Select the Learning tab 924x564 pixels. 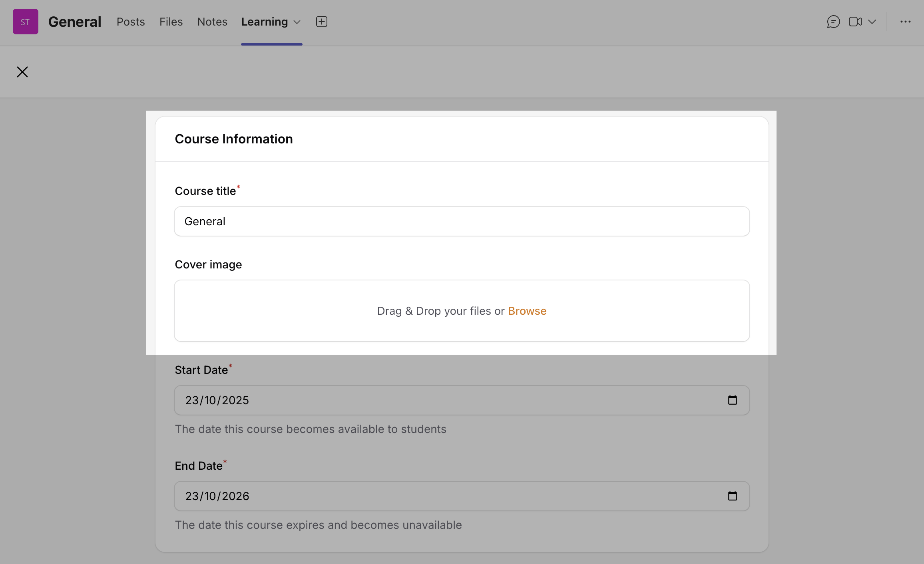coord(265,22)
